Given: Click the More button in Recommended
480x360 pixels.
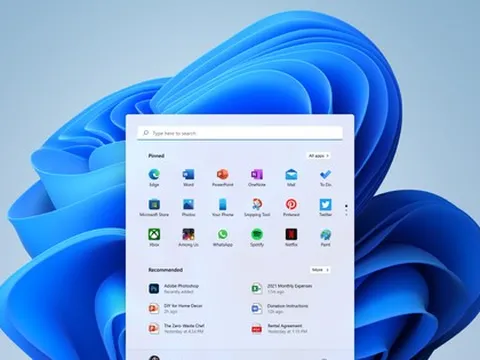Looking at the screenshot, I should 320,270.
